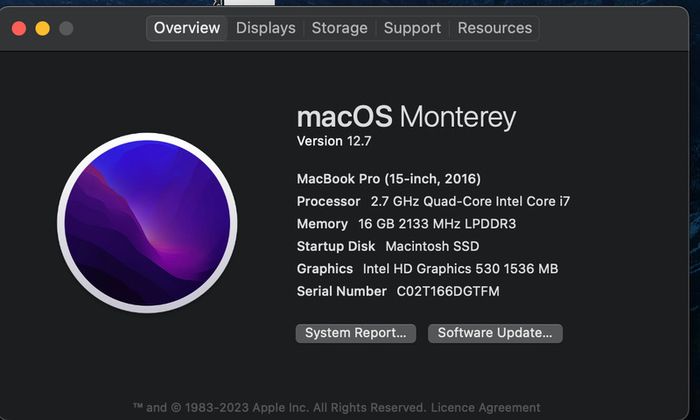Switch to the Displays tab
The height and width of the screenshot is (420, 700).
266,28
